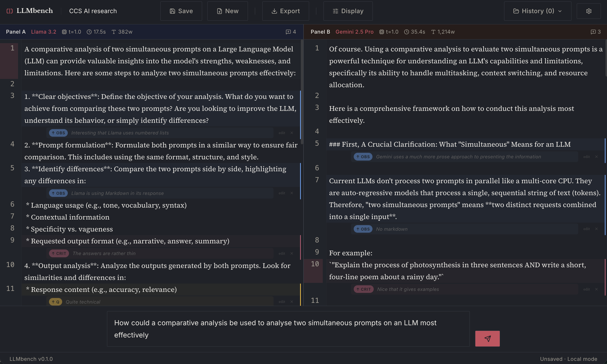Toggle the CRIT tag on 'answers are rather thin'

pyautogui.click(x=59, y=253)
